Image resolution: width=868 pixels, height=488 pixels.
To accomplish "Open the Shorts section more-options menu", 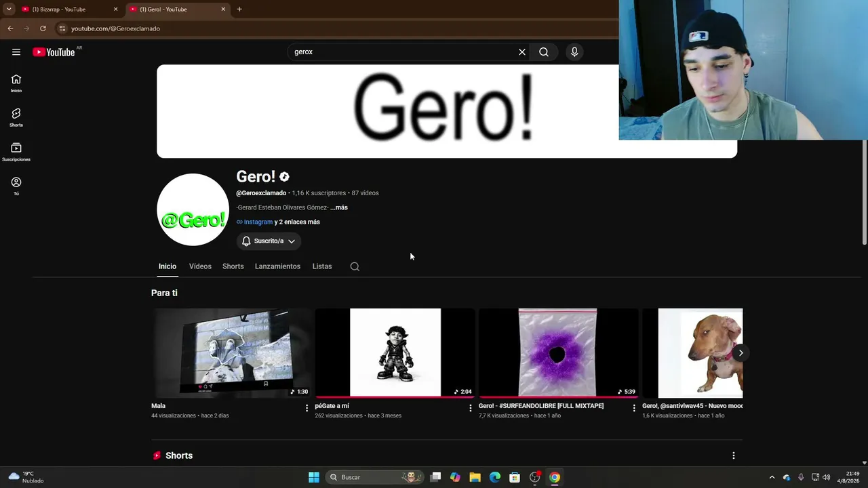I will (733, 455).
